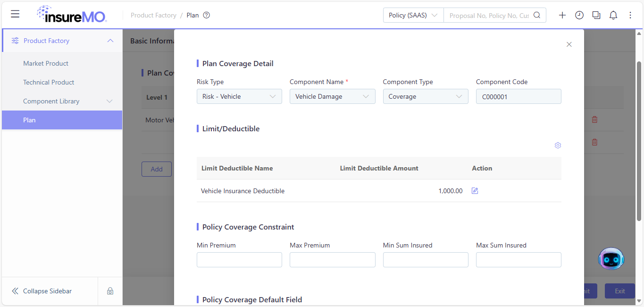
Task: Open Technical Product in sidebar
Action: (49, 82)
